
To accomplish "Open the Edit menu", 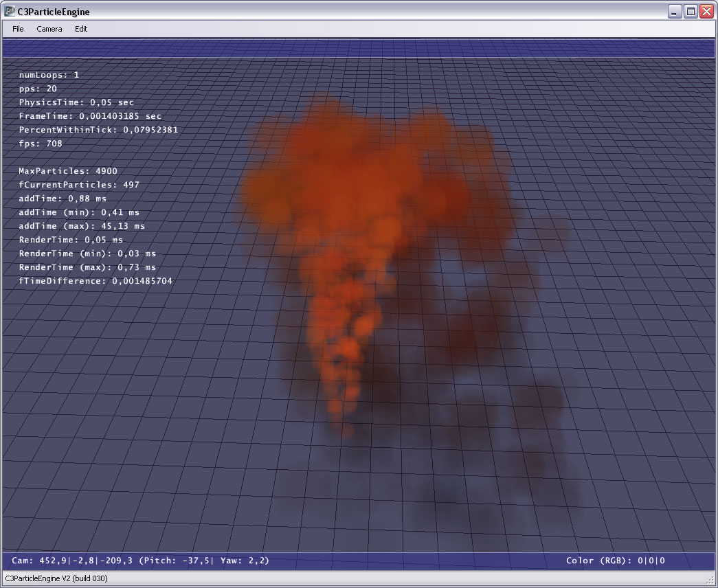I will pyautogui.click(x=81, y=29).
